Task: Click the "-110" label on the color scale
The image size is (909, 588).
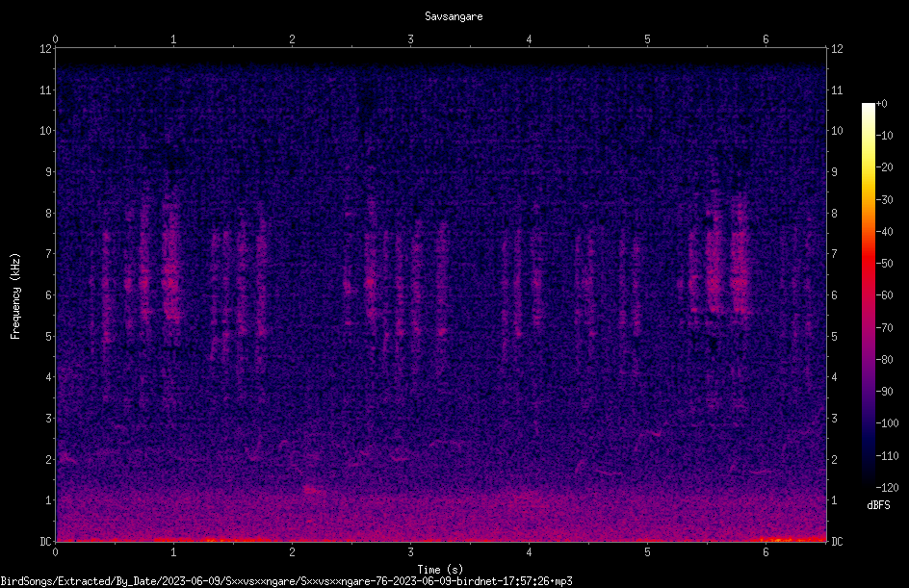Action: 887,456
